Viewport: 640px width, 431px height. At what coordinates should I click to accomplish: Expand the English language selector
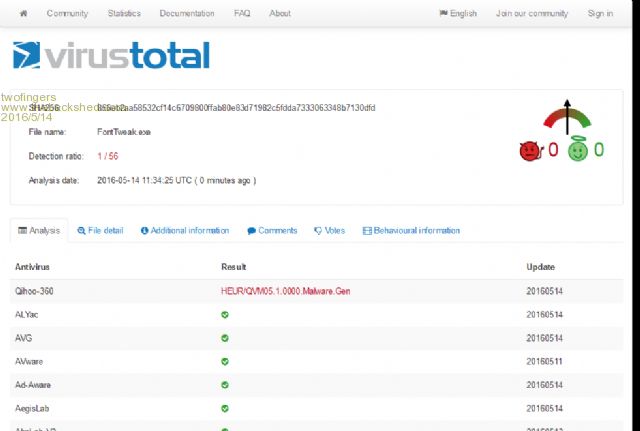click(x=458, y=14)
